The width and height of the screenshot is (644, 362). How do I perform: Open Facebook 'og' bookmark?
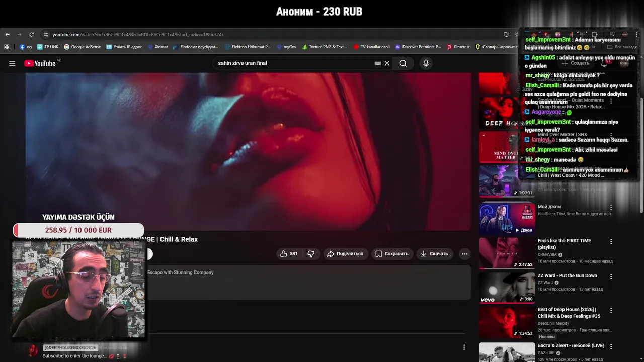click(26, 47)
